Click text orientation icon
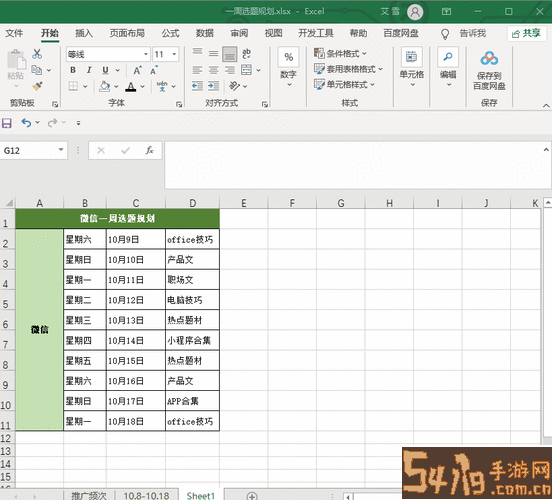 [234, 86]
